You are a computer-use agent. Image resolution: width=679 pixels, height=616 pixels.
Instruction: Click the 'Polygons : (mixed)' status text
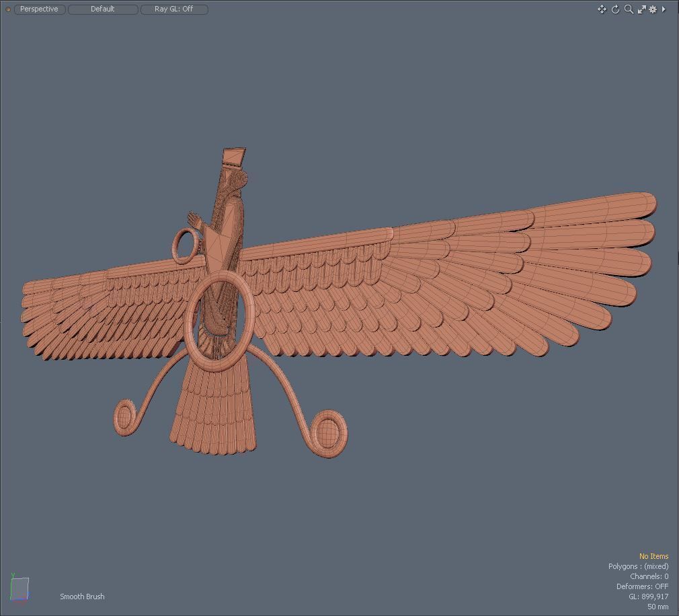click(638, 566)
